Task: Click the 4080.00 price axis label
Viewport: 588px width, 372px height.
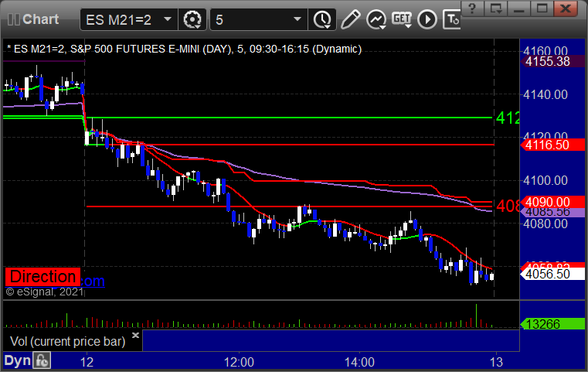Action: pyautogui.click(x=546, y=224)
